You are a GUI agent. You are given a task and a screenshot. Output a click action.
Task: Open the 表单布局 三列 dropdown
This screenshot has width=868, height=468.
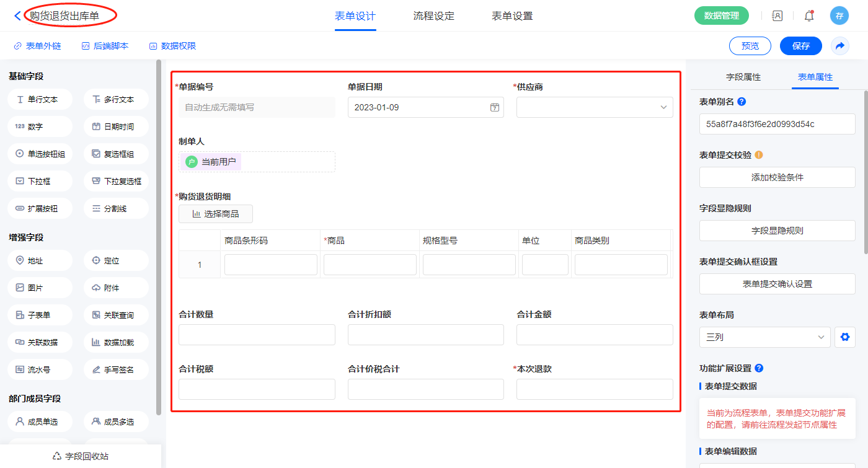point(764,337)
